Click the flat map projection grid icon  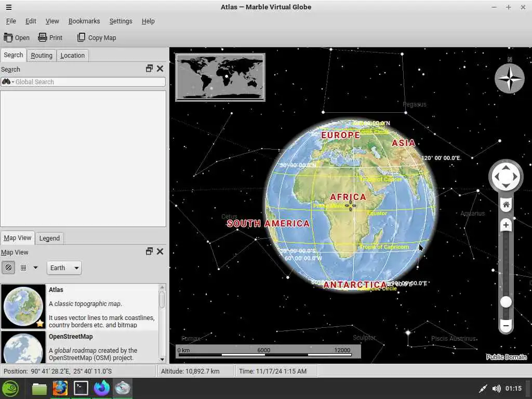click(x=23, y=268)
